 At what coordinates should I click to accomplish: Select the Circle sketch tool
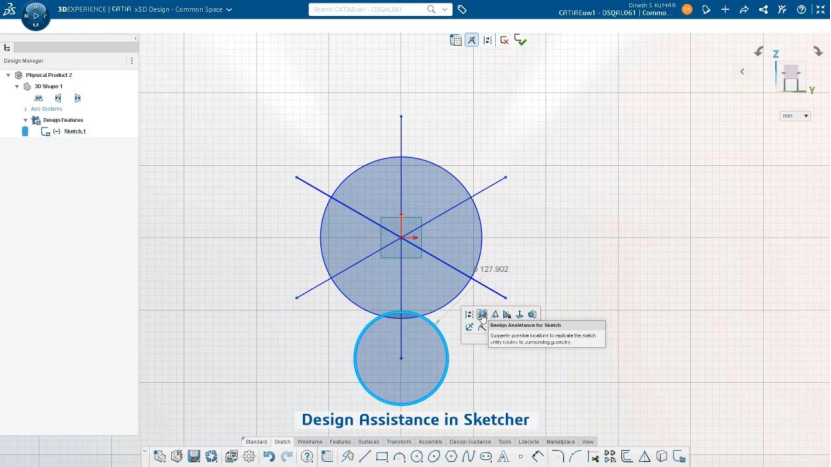click(x=417, y=456)
